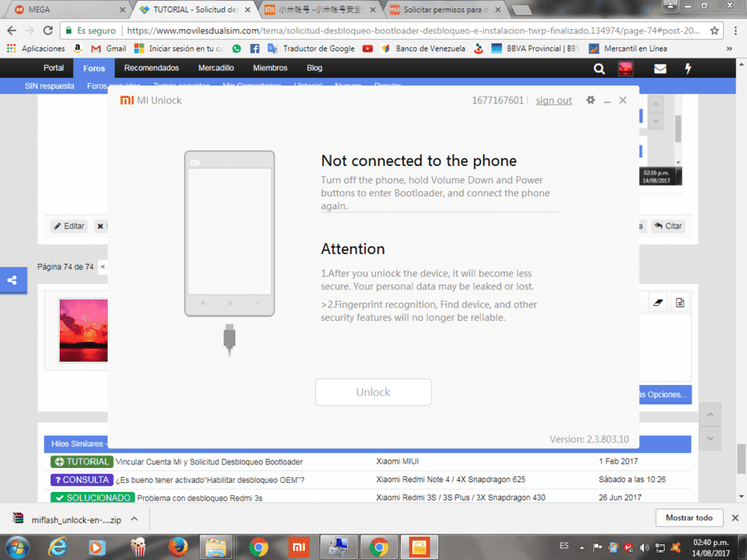Image resolution: width=747 pixels, height=560 pixels.
Task: Click the lightning bolt alerts icon
Action: 688,69
